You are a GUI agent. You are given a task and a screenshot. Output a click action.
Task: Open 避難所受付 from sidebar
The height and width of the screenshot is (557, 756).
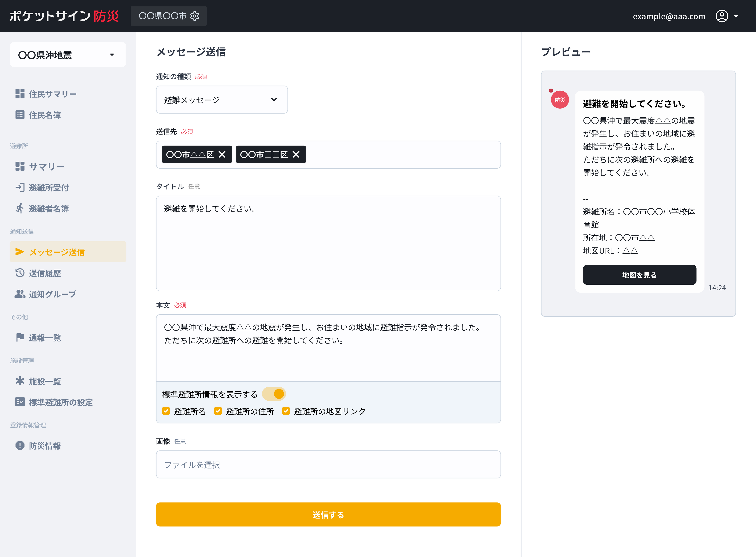point(48,187)
